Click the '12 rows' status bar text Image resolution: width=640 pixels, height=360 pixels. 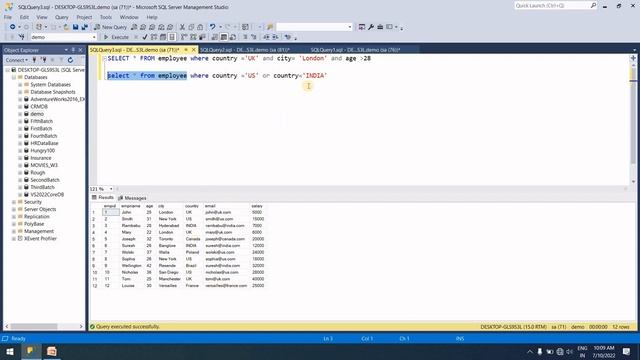(621, 327)
